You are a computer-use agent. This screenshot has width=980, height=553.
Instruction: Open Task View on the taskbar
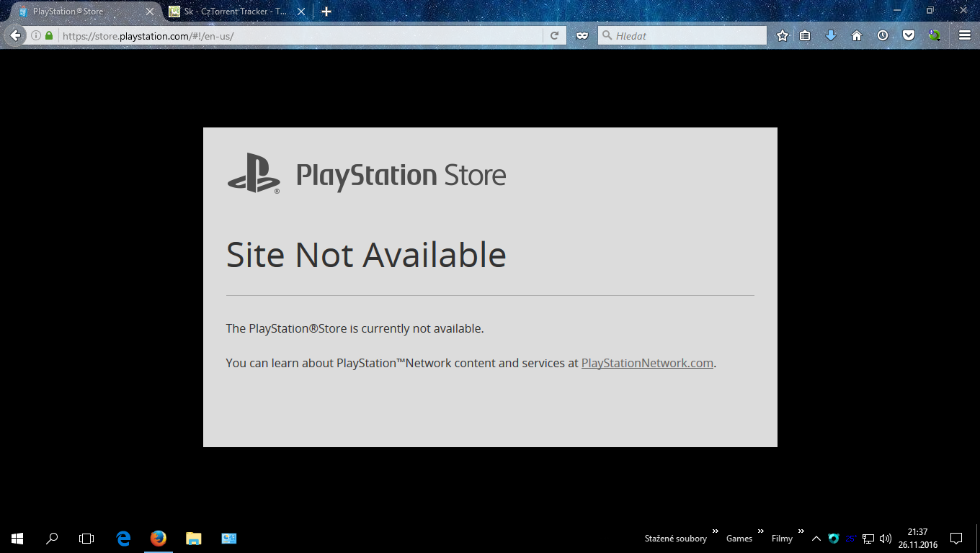pyautogui.click(x=86, y=538)
